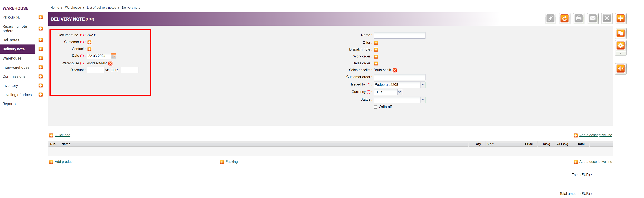644x198 pixels.
Task: Go to List of delivery notes breadcrumb
Action: coord(101,7)
